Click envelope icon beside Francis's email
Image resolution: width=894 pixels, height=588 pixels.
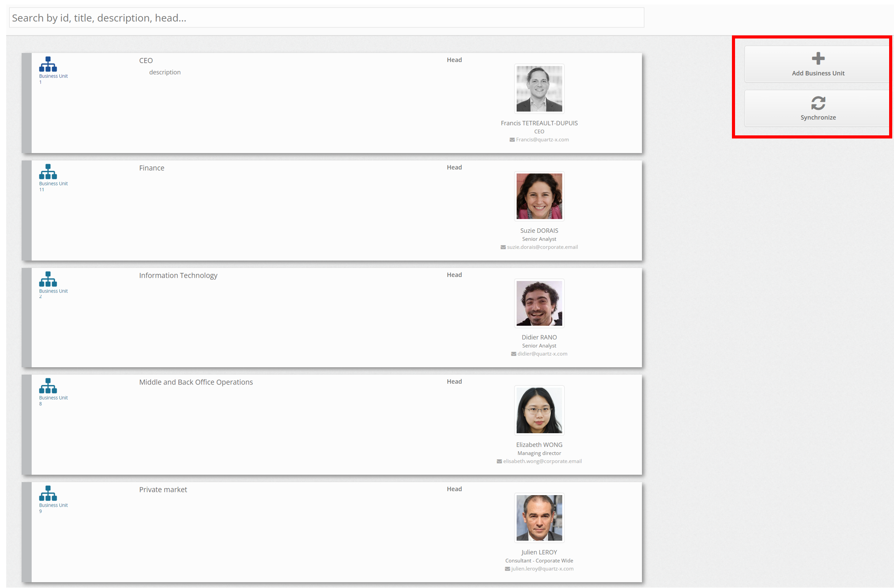512,140
